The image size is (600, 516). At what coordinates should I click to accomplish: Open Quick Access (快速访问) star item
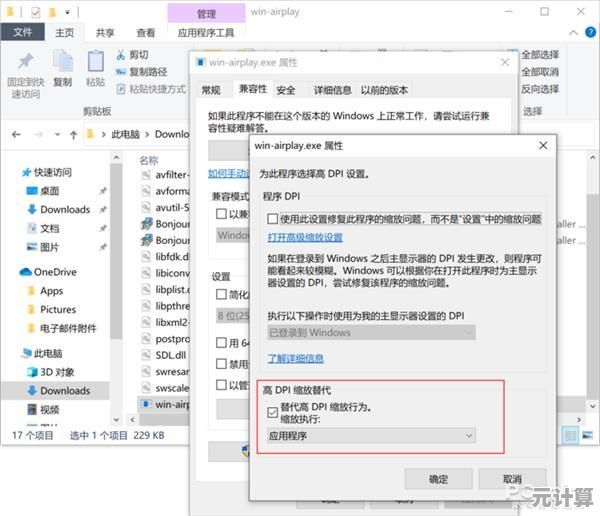click(47, 172)
